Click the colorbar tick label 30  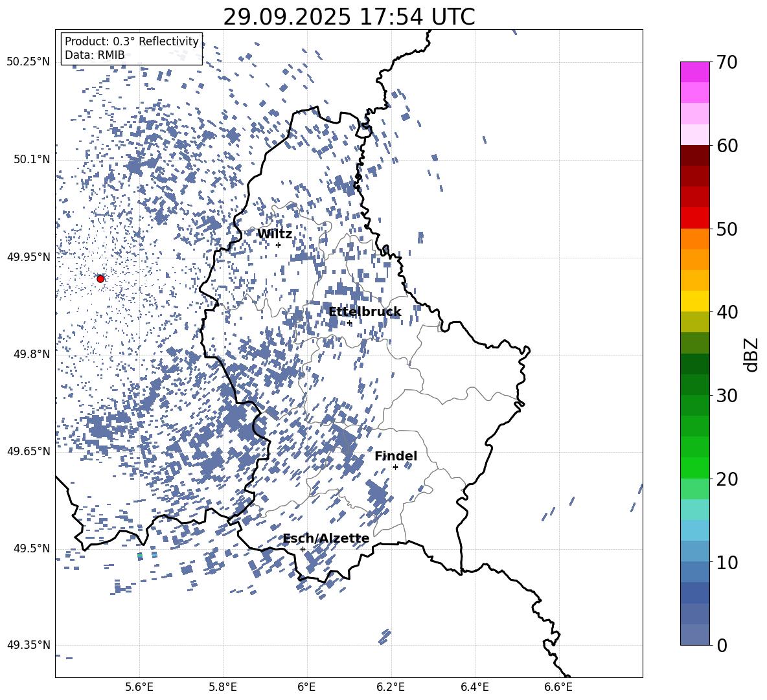(x=727, y=396)
